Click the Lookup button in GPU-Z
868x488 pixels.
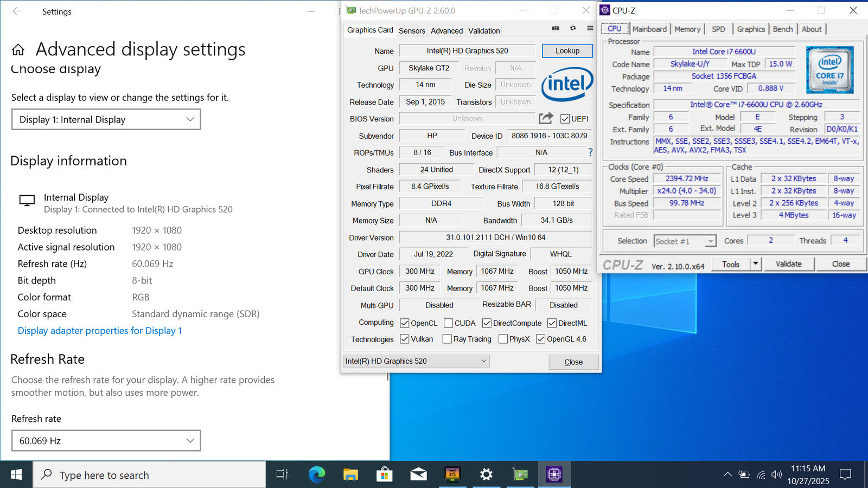[x=567, y=50]
